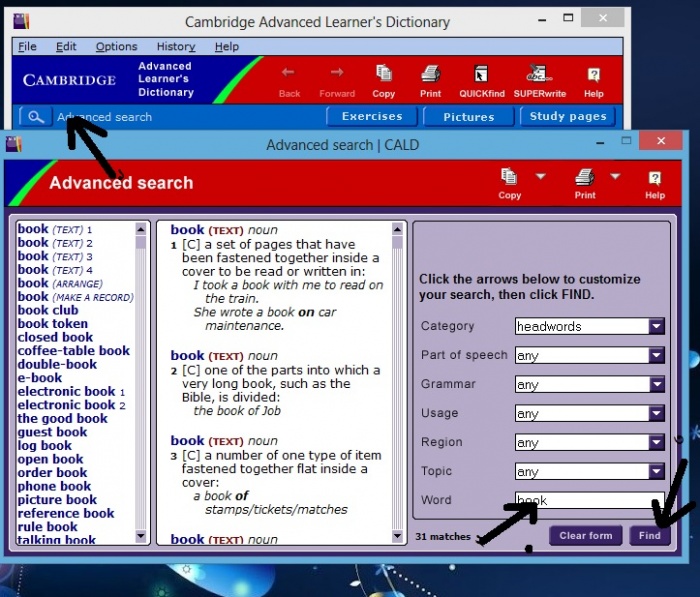700x597 pixels.
Task: Expand the Print options arrow in Advanced search
Action: (x=615, y=176)
